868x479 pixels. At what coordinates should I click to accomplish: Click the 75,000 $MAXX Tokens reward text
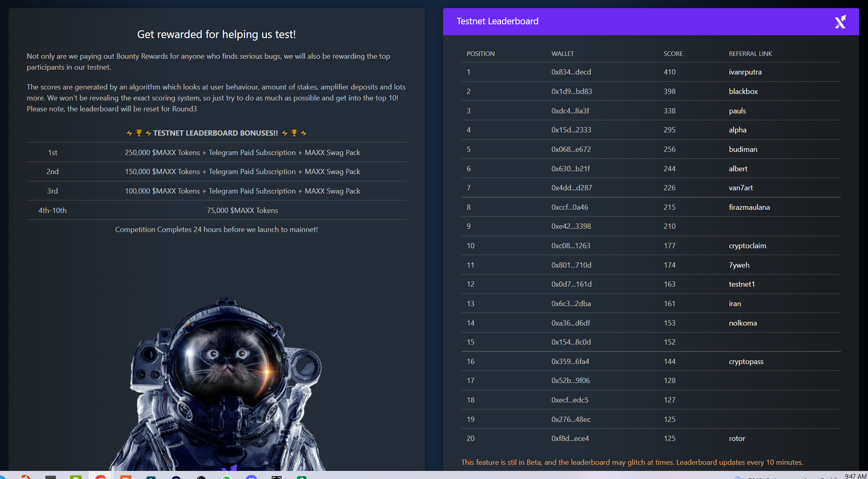point(242,211)
